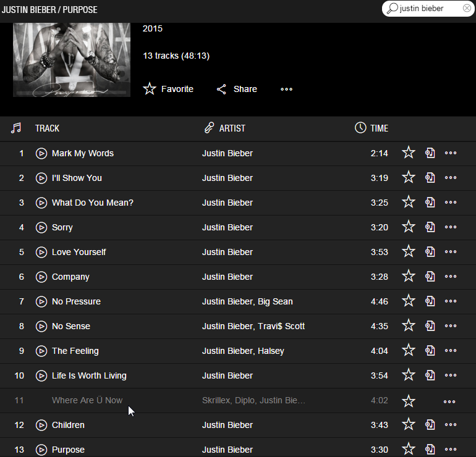Open artist Justin Bieber, Big Sean link
The height and width of the screenshot is (457, 476).
pos(247,302)
